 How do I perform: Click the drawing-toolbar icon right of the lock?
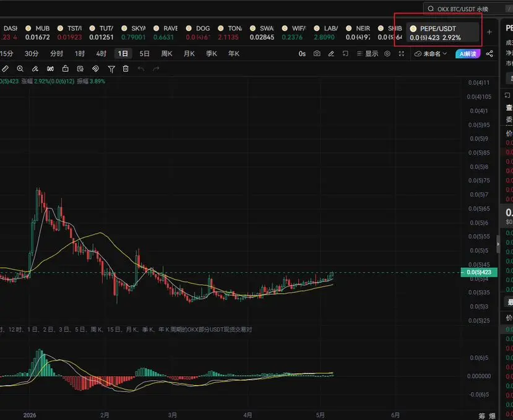80,69
